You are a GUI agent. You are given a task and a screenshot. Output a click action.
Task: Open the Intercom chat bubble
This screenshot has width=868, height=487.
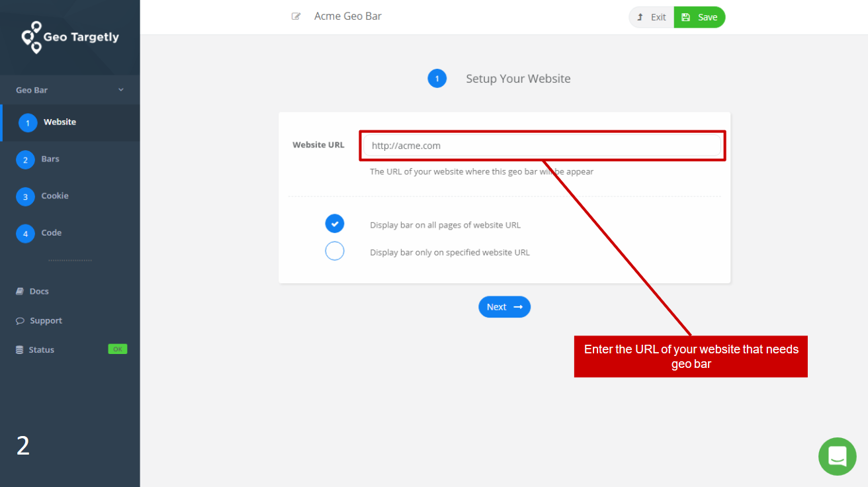[x=837, y=456]
